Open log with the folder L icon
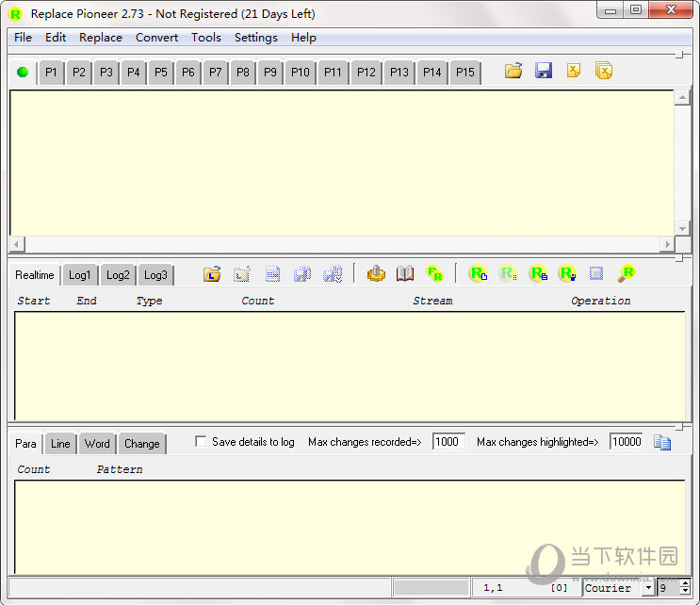The image size is (700, 605). tap(212, 273)
